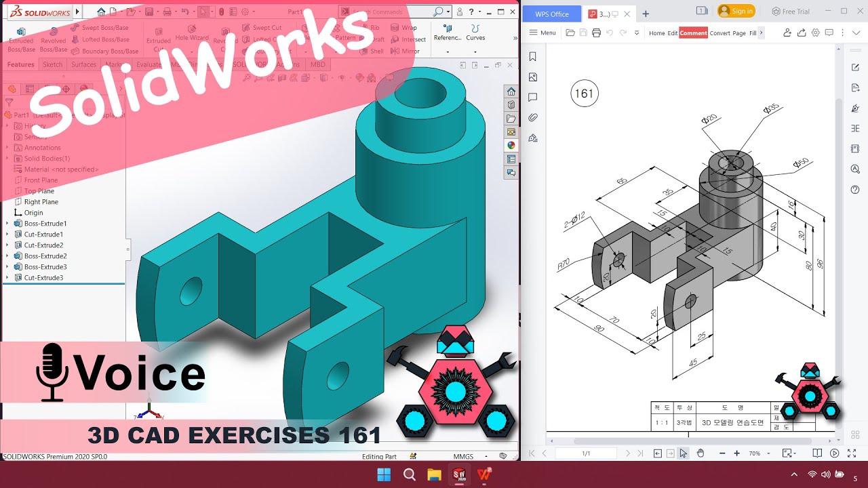Click the SolidWorks Help question mark
Screen dimensions: 868x488
(471, 12)
